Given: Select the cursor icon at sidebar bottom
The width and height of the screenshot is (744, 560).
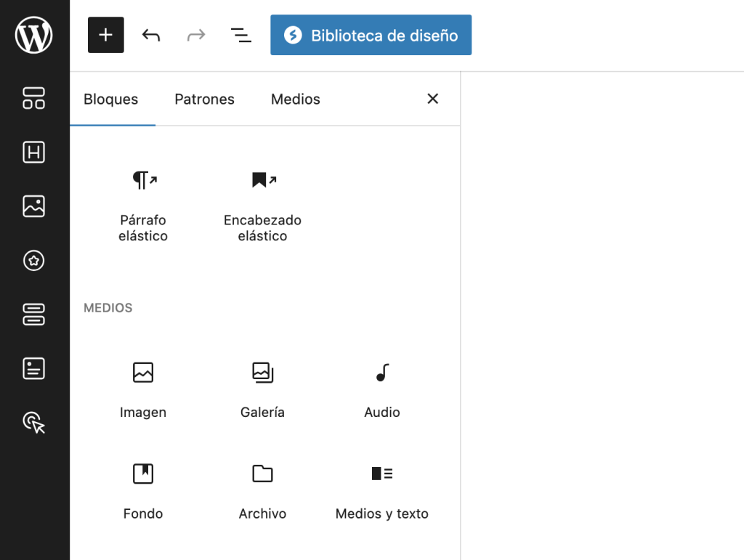Looking at the screenshot, I should point(33,422).
